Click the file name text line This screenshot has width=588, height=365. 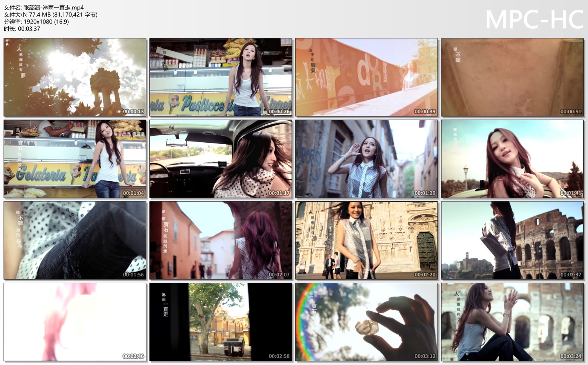pyautogui.click(x=44, y=7)
